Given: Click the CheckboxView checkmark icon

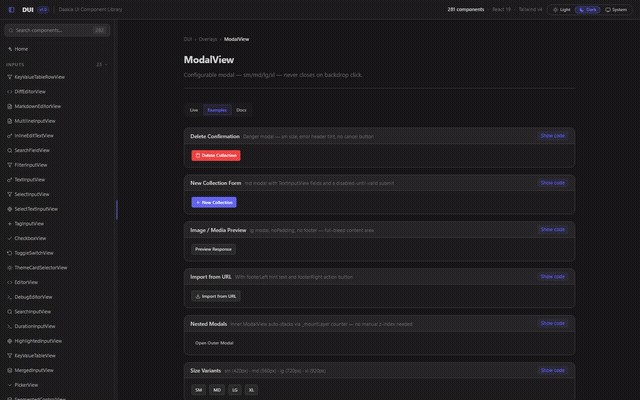Looking at the screenshot, I should click(x=10, y=239).
